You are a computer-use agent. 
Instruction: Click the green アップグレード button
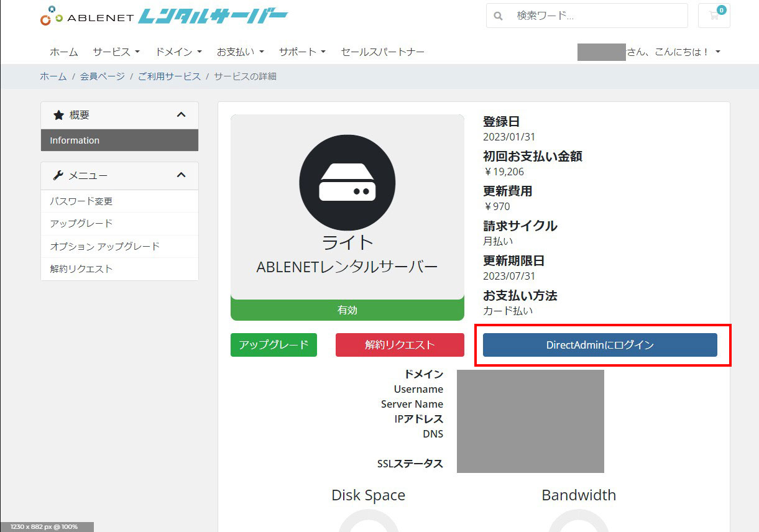tap(274, 345)
